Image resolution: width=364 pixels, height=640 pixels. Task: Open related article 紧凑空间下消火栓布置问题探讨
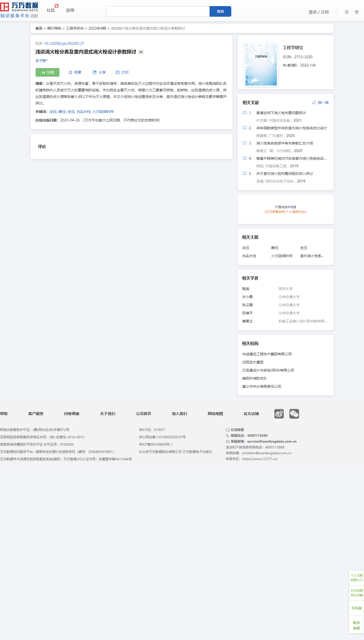click(281, 113)
